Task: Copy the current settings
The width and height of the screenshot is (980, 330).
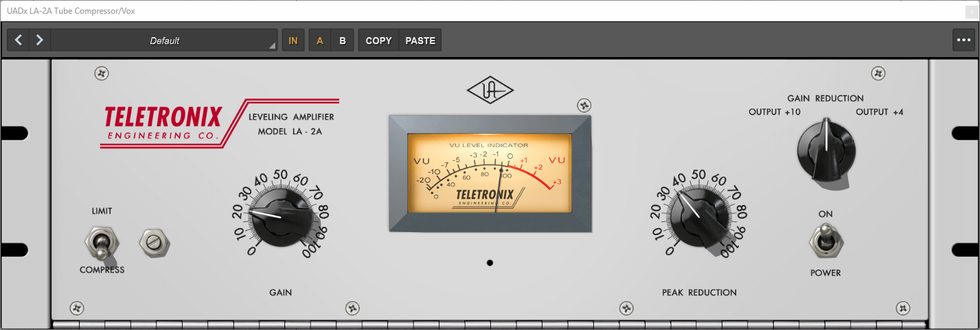Action: (378, 41)
